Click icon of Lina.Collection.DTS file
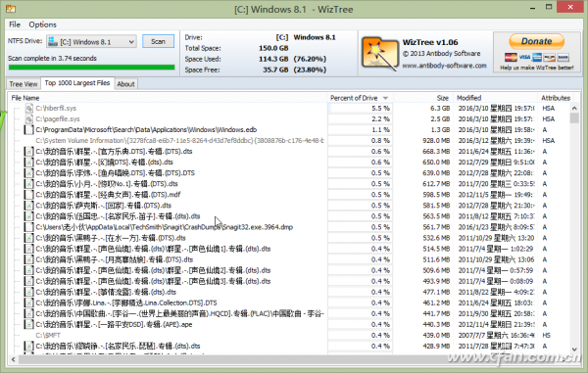The image size is (588, 373). click(x=28, y=303)
